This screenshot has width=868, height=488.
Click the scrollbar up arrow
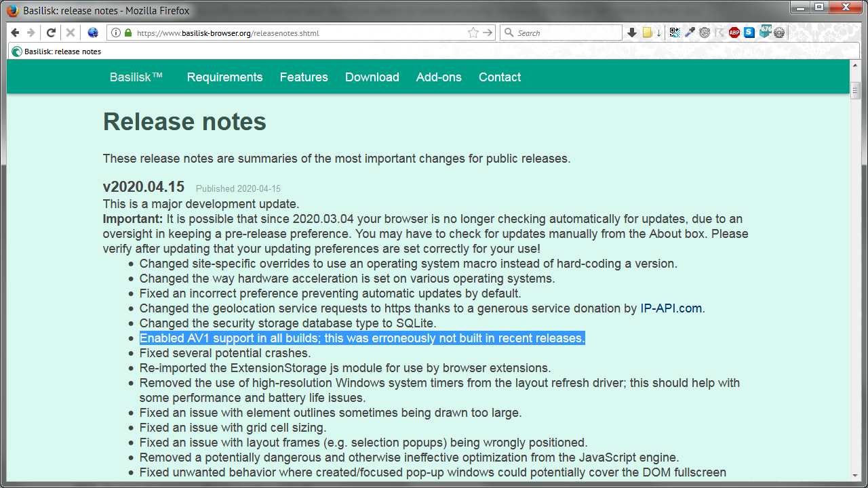click(x=855, y=65)
